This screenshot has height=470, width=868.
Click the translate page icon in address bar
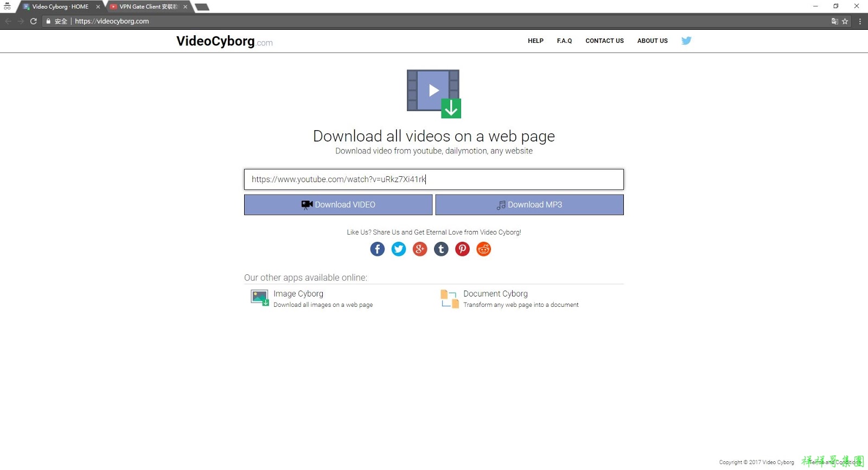coord(835,21)
